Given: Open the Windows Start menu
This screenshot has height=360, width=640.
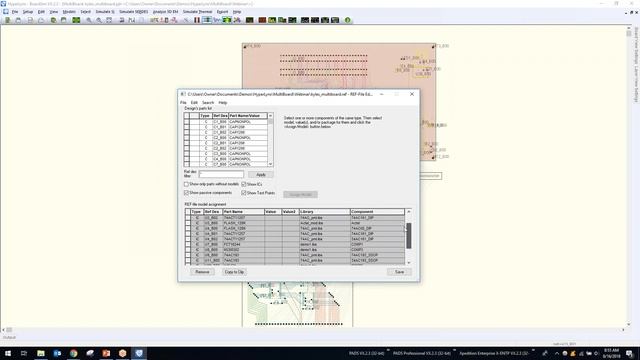Looking at the screenshot, I should [x=8, y=353].
